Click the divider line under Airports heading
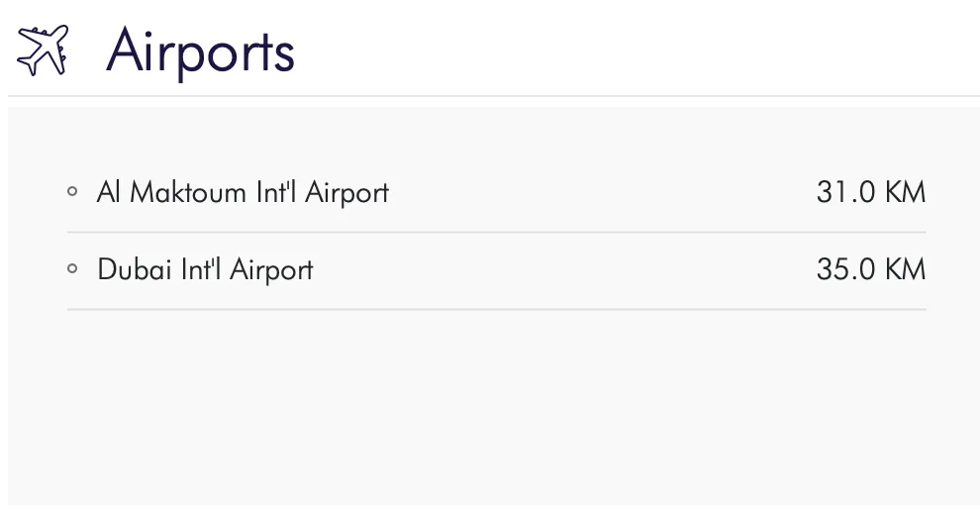Viewport: 980px width, 505px height. (x=493, y=96)
